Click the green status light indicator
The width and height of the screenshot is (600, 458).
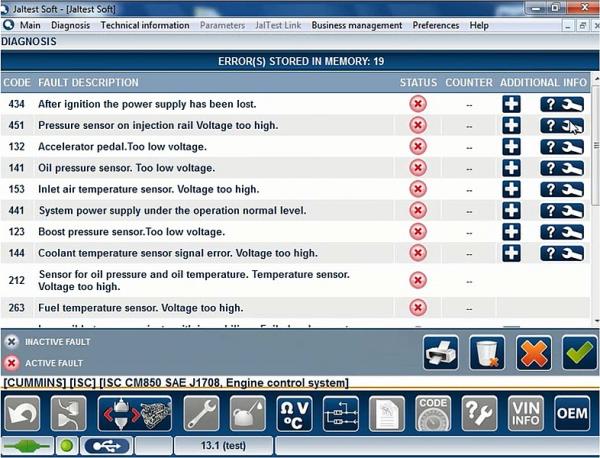click(67, 446)
